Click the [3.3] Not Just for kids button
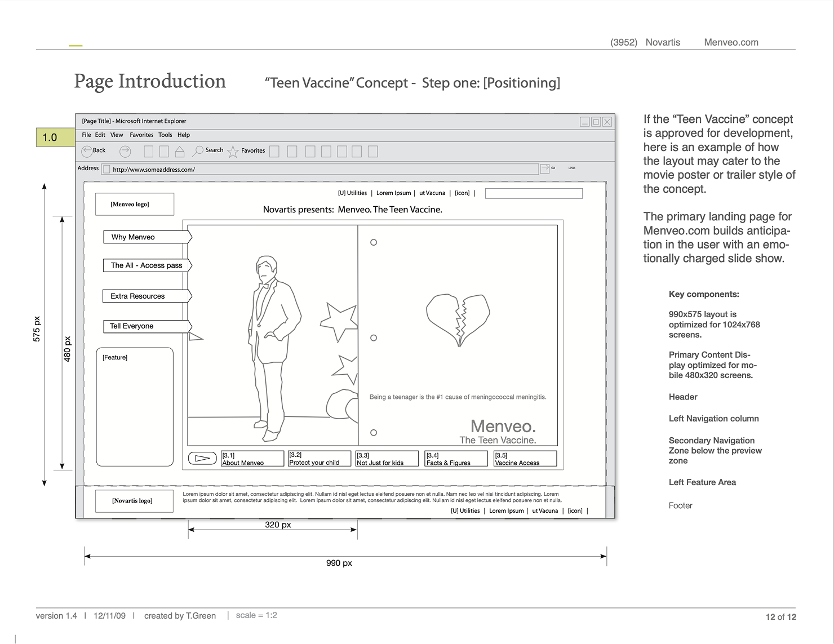The image size is (834, 644). pos(387,459)
